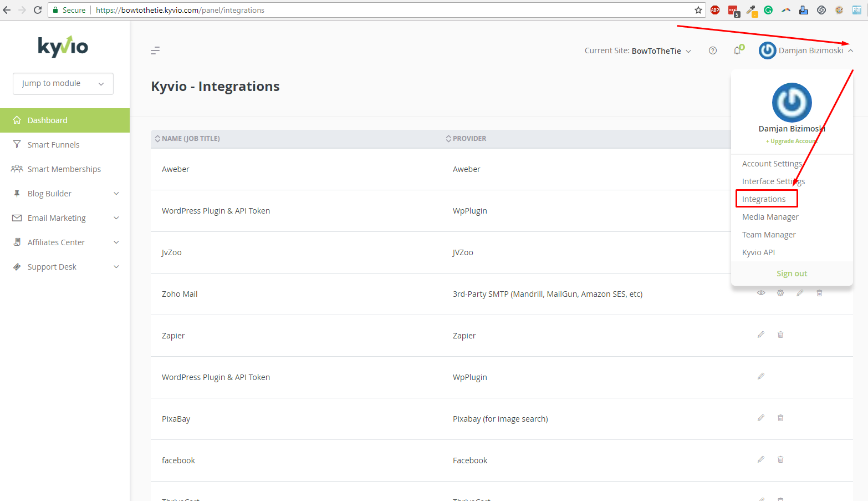The height and width of the screenshot is (501, 868).
Task: Click the user avatar next to Damjan Bizimoski
Action: [x=767, y=50]
